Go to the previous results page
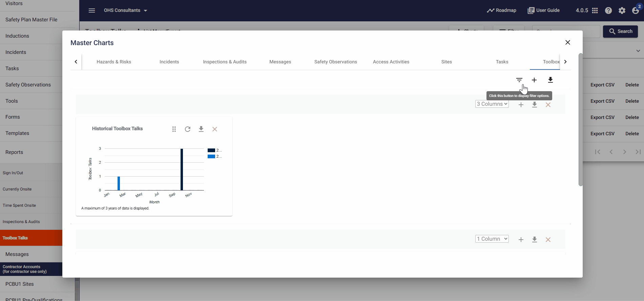Image resolution: width=644 pixels, height=301 pixels. point(611,152)
